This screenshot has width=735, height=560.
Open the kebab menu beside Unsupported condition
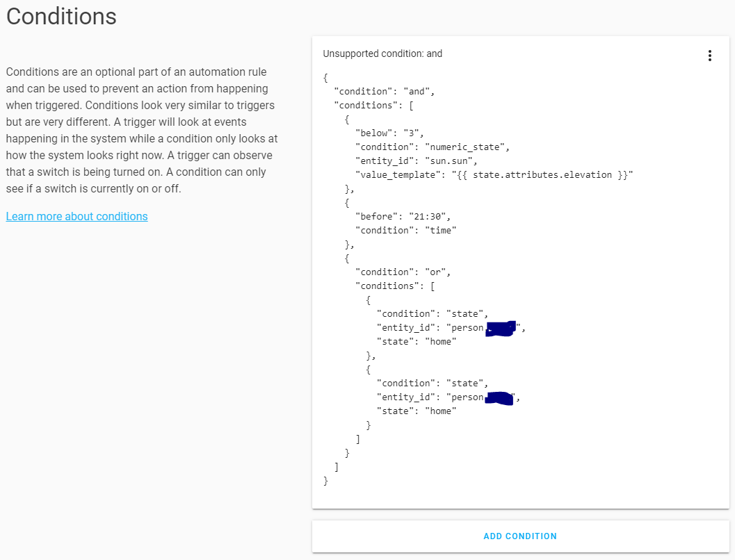[x=710, y=55]
